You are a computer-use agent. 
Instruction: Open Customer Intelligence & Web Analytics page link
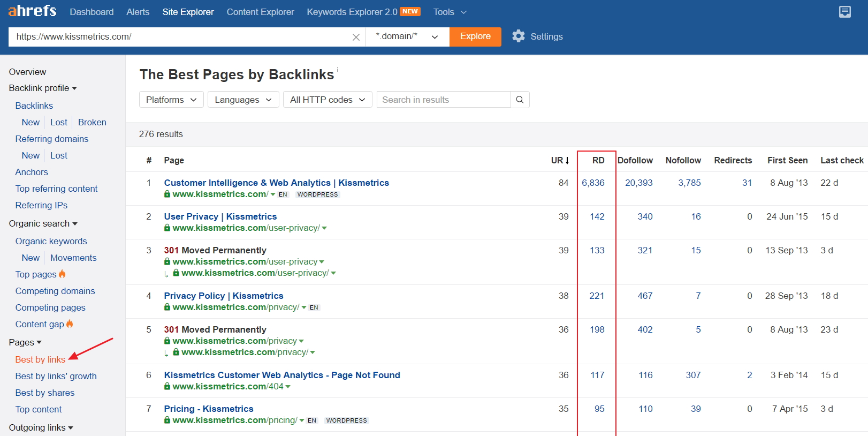pyautogui.click(x=276, y=183)
